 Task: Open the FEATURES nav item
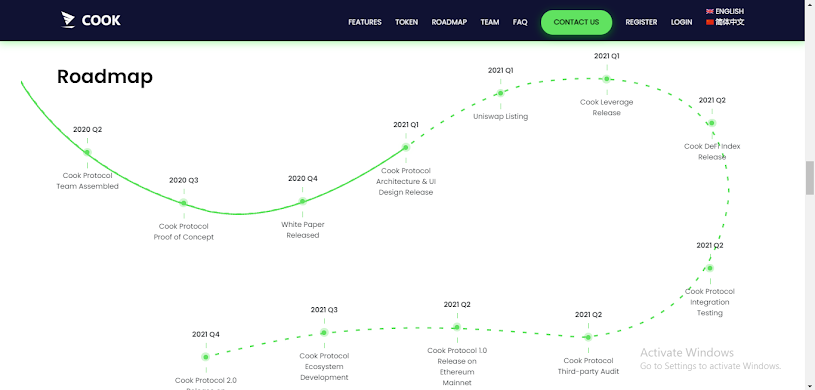click(x=365, y=22)
